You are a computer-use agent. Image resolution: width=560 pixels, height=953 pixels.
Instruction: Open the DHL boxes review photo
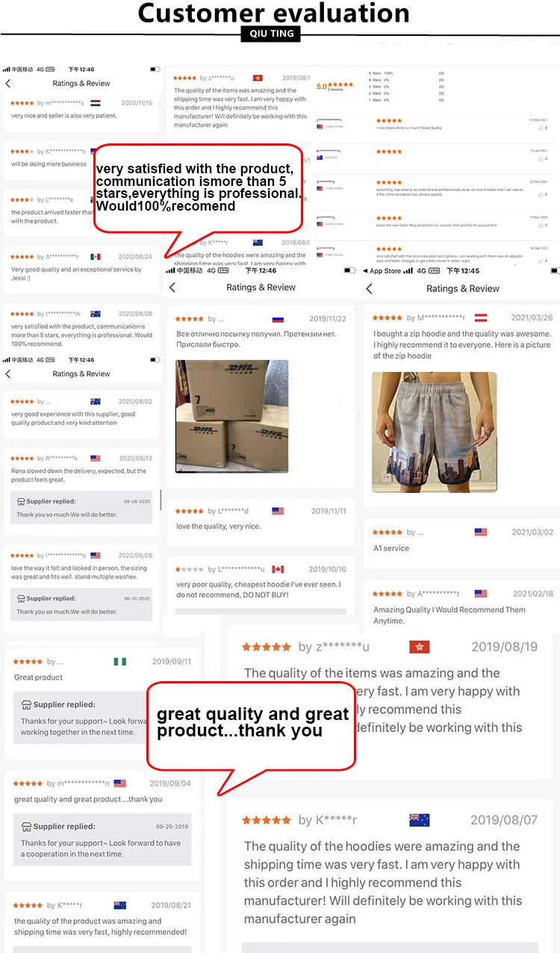click(231, 416)
